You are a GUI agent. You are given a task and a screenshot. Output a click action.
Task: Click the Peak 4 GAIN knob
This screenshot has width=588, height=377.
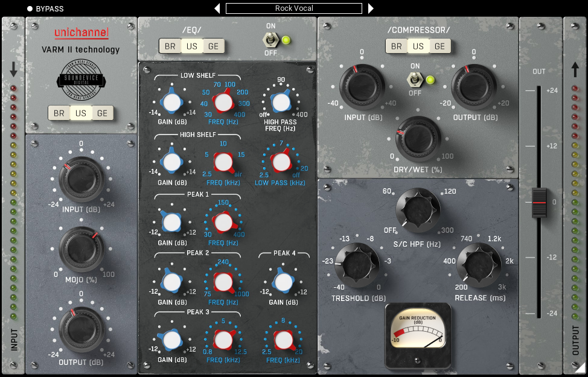coord(284,282)
